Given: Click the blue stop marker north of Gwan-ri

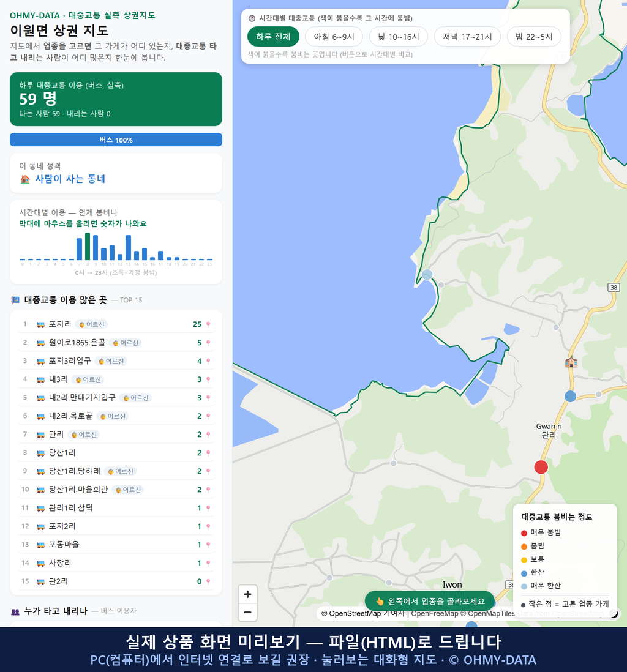Looking at the screenshot, I should click(570, 396).
